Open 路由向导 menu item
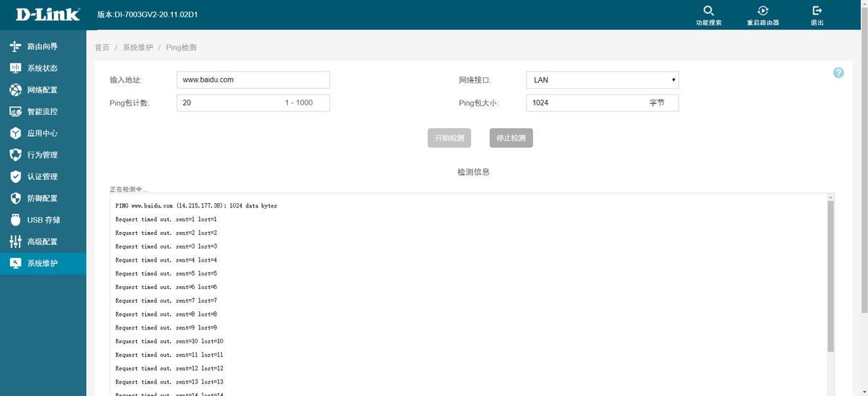868x396 pixels. pos(43,46)
